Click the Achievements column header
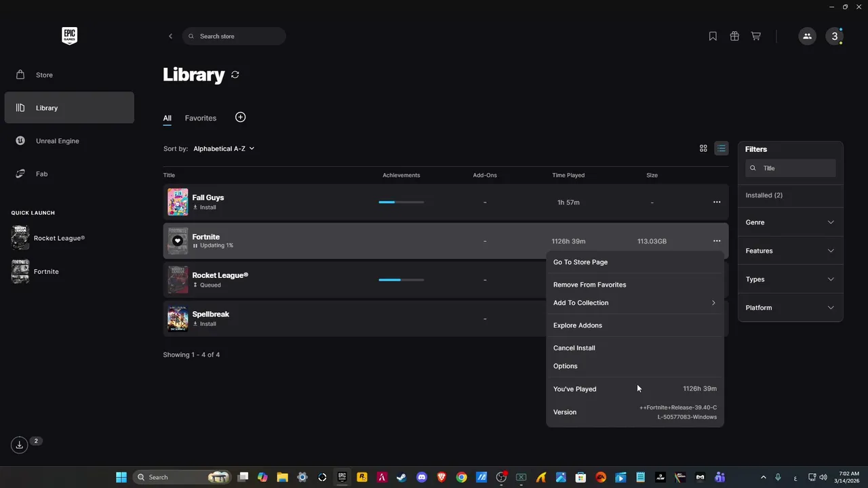This screenshot has width=868, height=488. click(x=401, y=176)
